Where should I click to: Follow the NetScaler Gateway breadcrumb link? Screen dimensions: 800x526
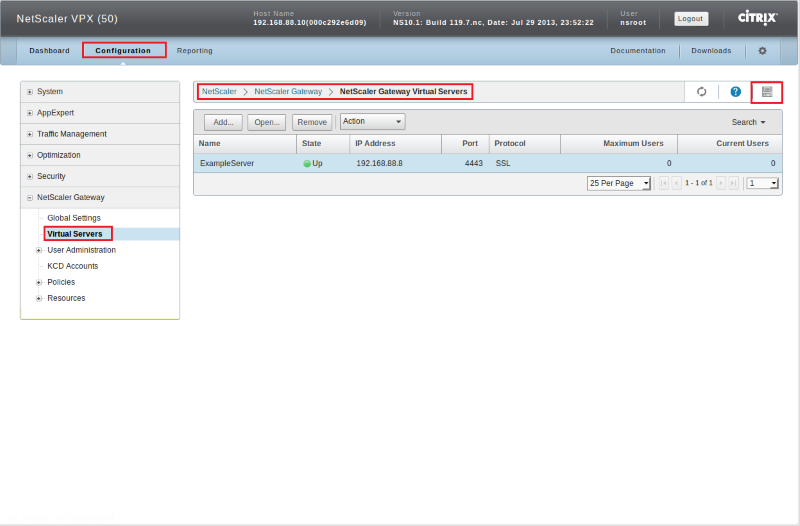288,91
